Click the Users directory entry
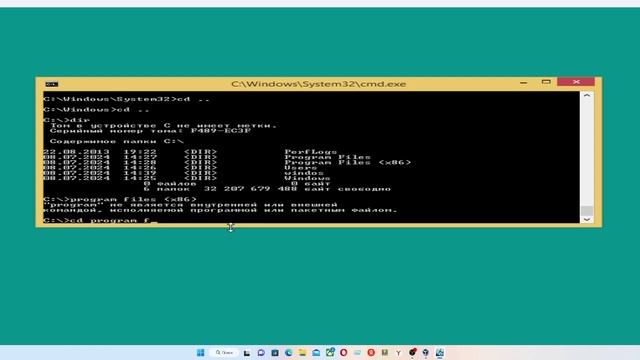 (300, 168)
